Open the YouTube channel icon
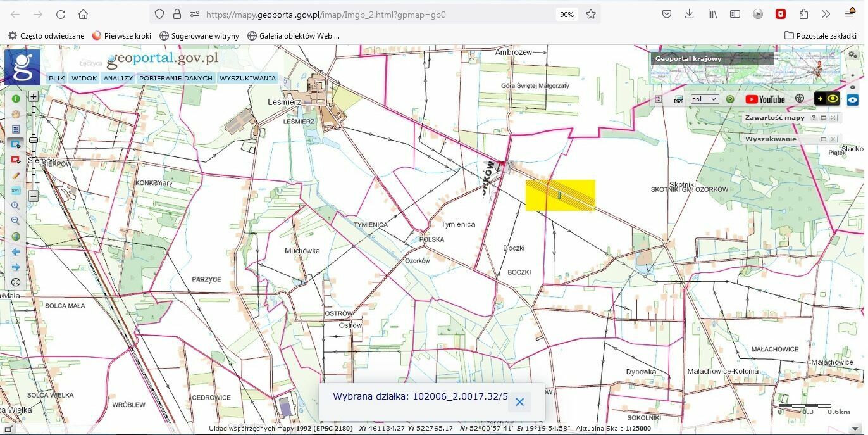Screen dimensions: 868x435 tap(765, 99)
